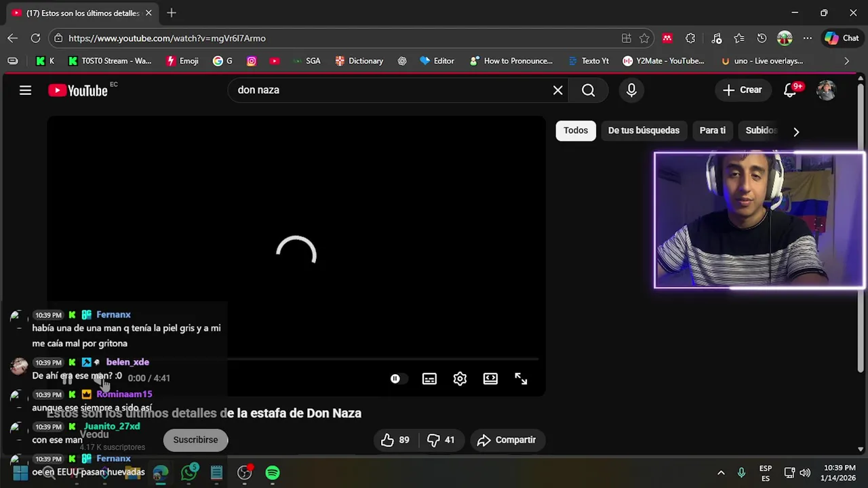
Task: Open the Editor bookmark
Action: pyautogui.click(x=437, y=61)
